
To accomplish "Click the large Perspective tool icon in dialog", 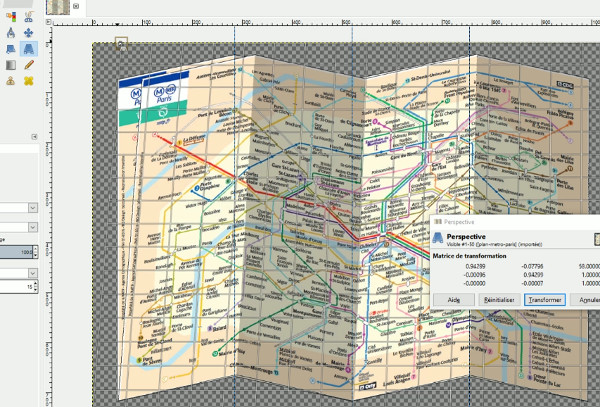I will 438,238.
